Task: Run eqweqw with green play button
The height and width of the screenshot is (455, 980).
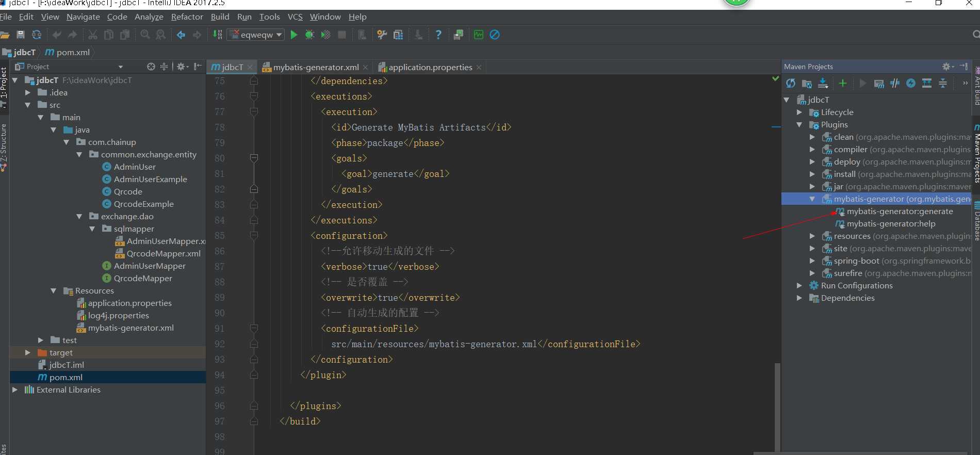Action: click(x=294, y=35)
